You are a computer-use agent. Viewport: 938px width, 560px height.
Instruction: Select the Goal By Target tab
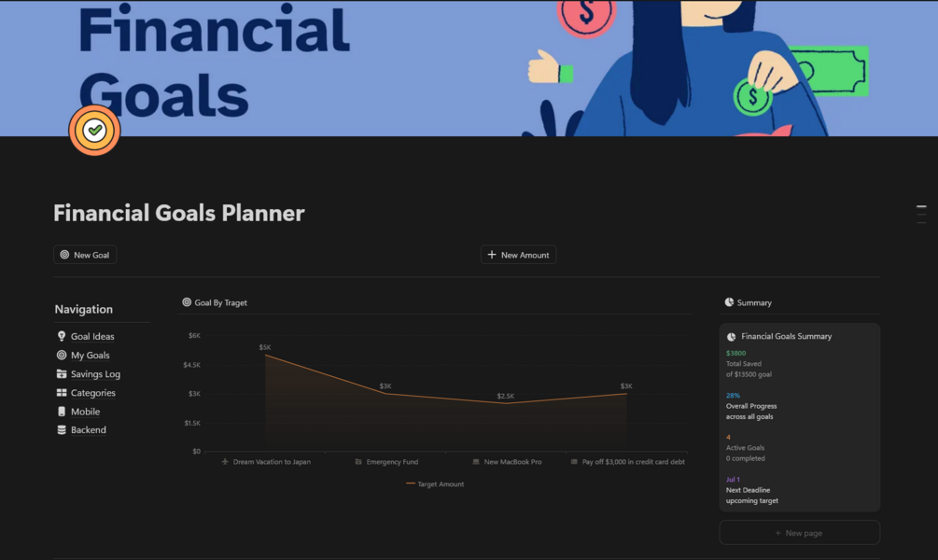[220, 302]
